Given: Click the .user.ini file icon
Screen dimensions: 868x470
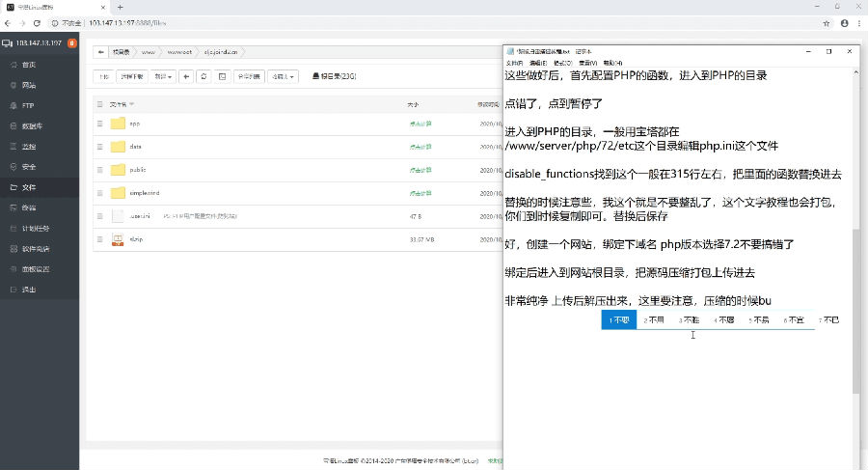Looking at the screenshot, I should [118, 216].
